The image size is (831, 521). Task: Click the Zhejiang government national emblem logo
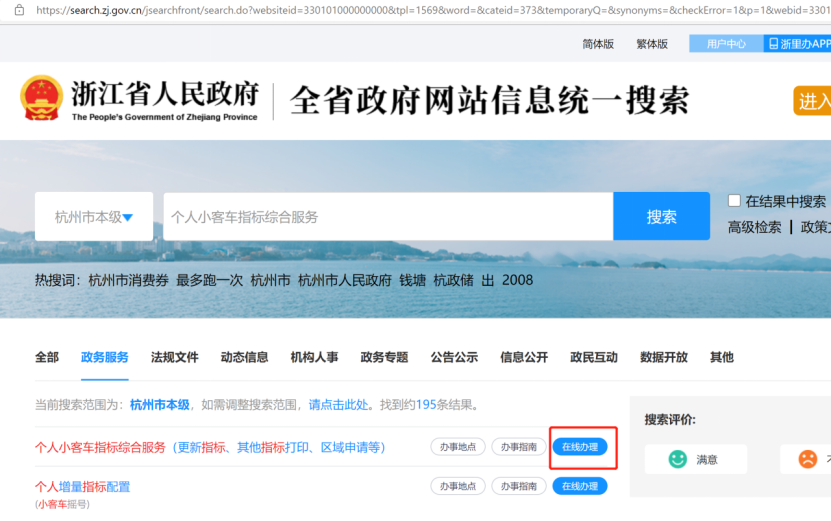click(42, 99)
